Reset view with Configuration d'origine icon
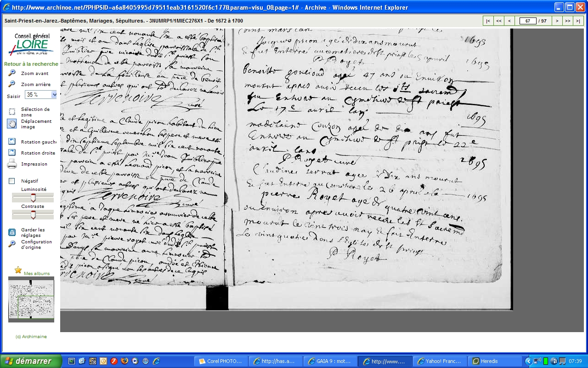The image size is (588, 368). (x=12, y=244)
